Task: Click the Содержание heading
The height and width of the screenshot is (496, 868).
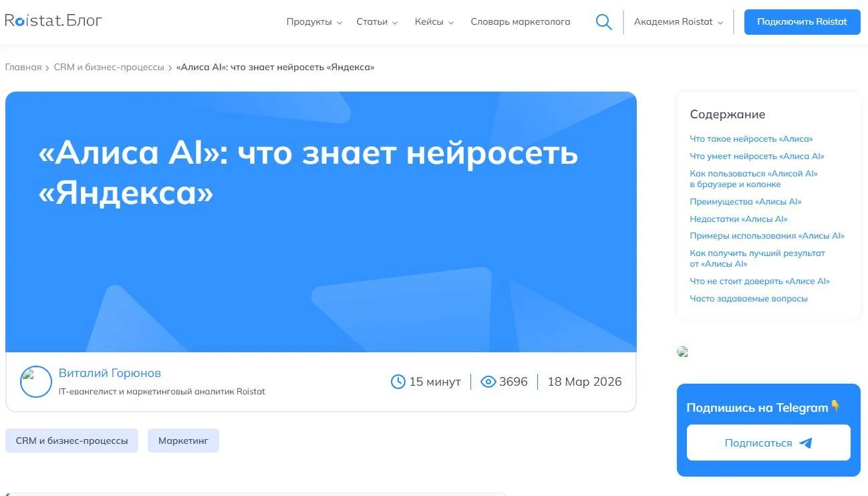Action: pyautogui.click(x=728, y=114)
